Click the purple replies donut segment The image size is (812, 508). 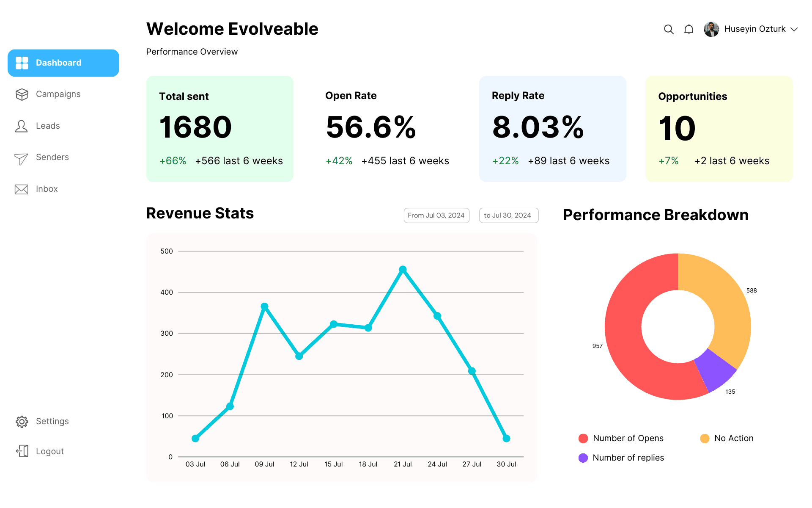pyautogui.click(x=714, y=371)
